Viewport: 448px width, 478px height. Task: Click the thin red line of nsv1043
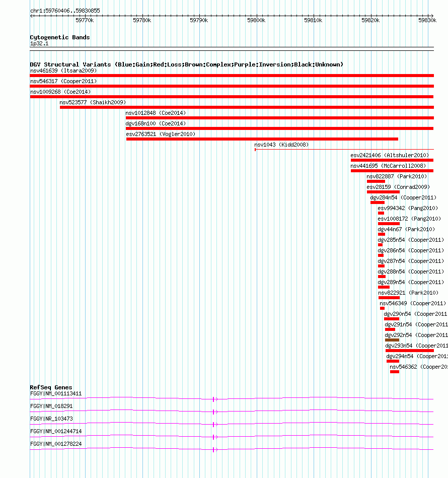tap(344, 150)
